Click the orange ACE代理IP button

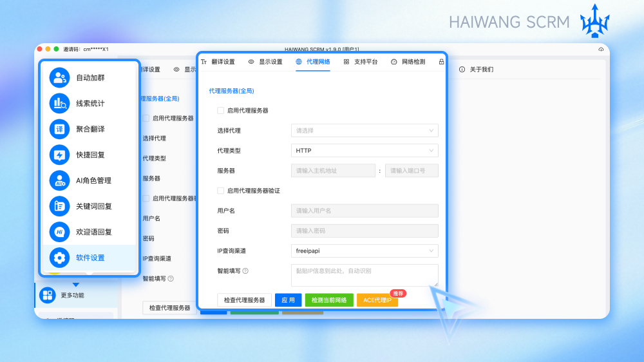point(377,300)
